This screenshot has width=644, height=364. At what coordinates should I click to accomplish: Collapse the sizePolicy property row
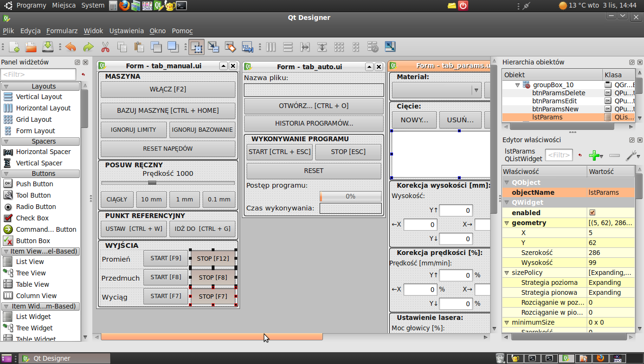point(507,273)
